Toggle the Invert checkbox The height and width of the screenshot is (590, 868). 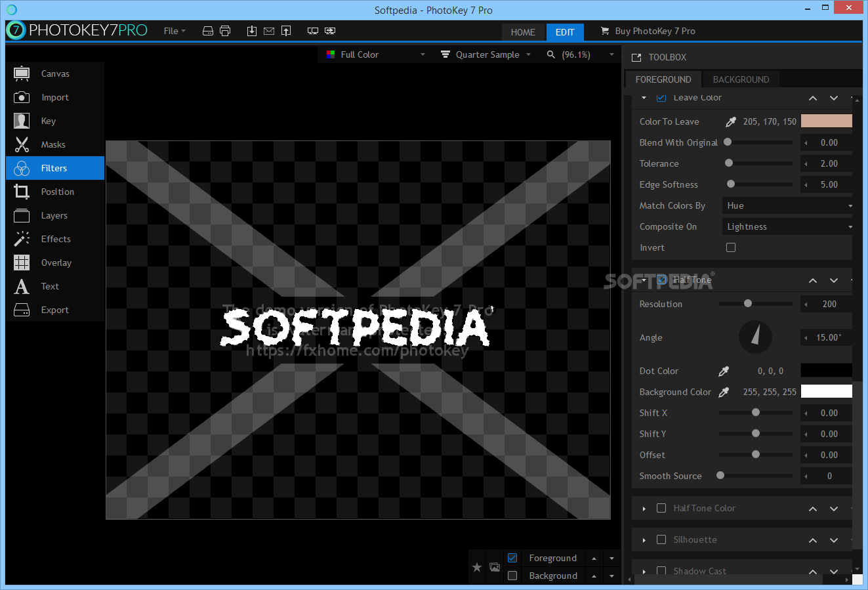[731, 247]
